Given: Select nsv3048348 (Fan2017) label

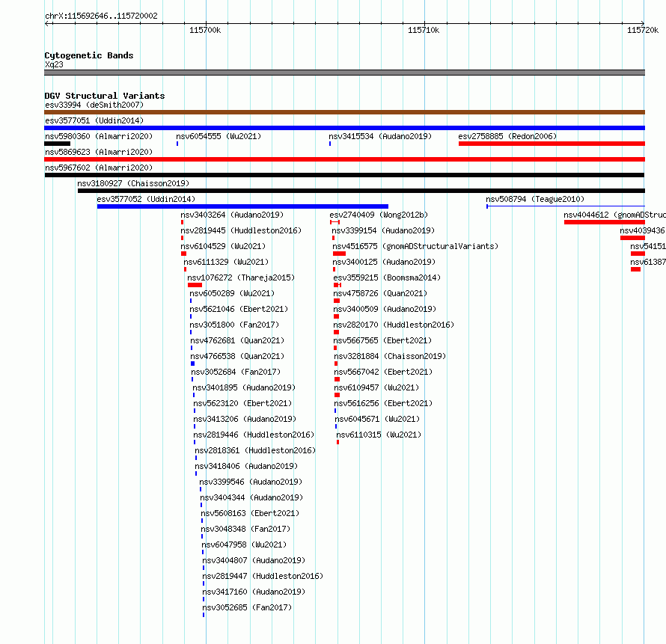Looking at the screenshot, I should 245,529.
